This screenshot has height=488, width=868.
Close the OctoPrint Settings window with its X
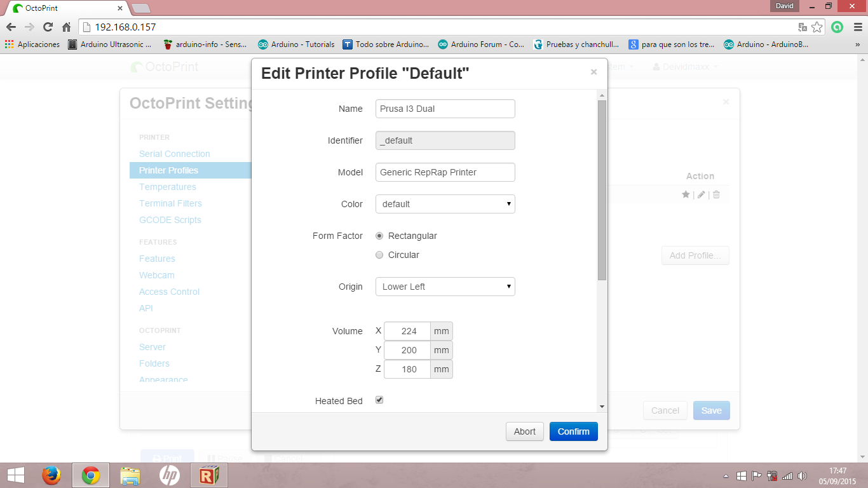[726, 102]
